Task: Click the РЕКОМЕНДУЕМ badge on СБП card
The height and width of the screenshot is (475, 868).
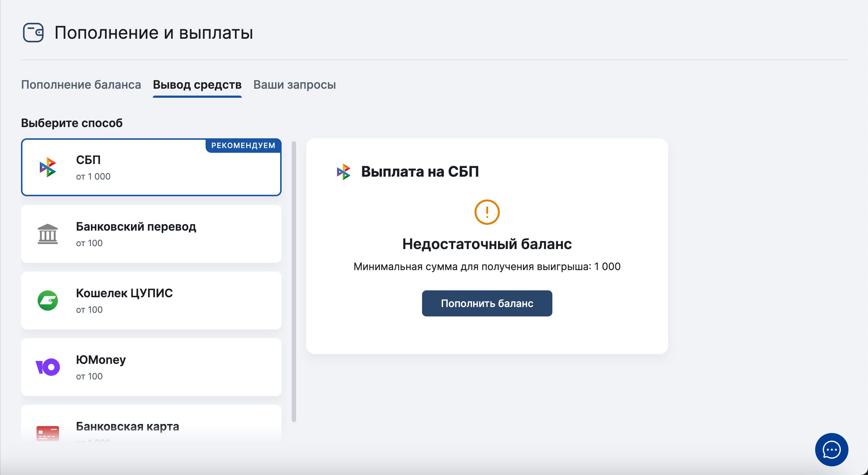Action: [x=243, y=145]
